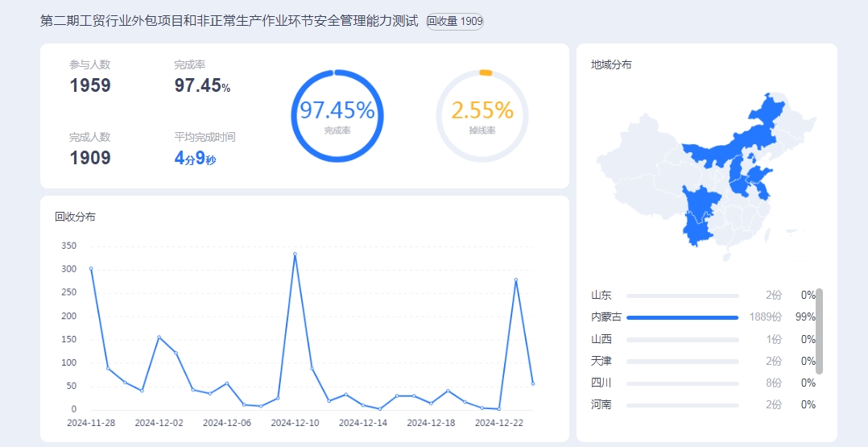Image resolution: width=868 pixels, height=447 pixels.
Task: Click the 完成人数 value 1909
Action: pos(90,158)
